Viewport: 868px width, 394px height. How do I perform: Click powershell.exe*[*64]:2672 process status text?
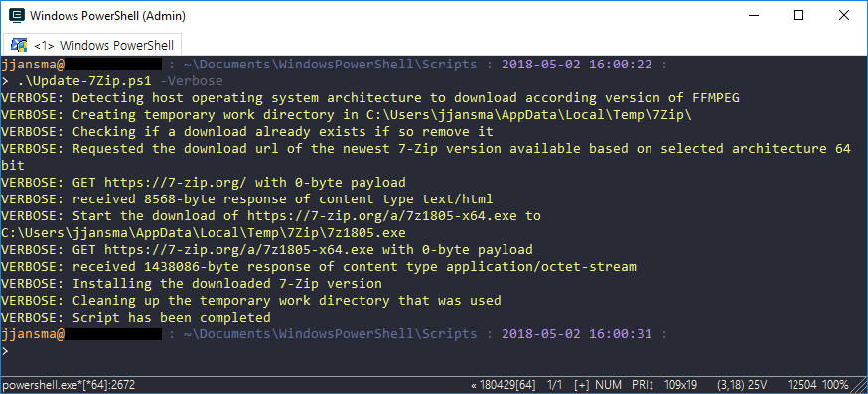click(69, 385)
